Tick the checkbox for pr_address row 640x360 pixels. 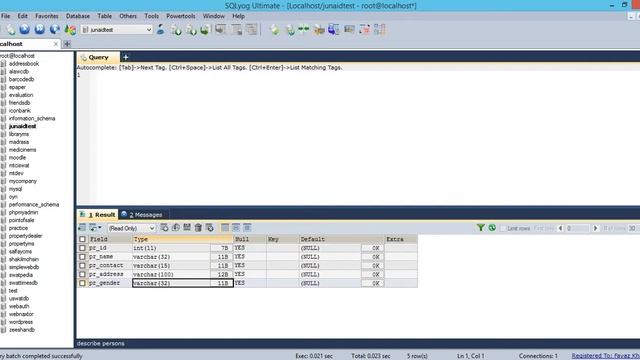82,274
